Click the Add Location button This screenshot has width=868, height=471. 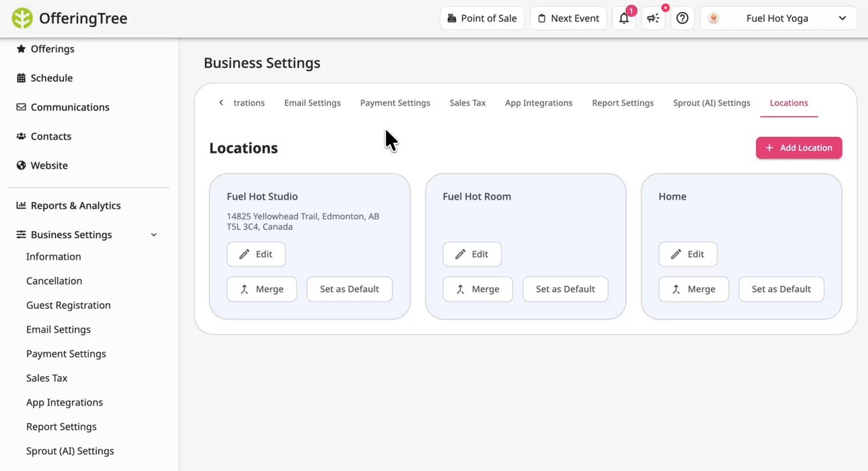[799, 148]
